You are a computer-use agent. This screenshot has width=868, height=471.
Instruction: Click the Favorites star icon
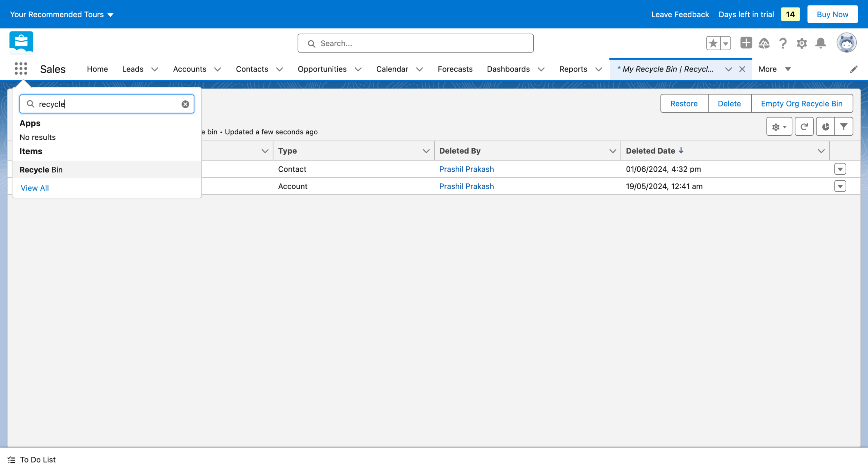[713, 43]
